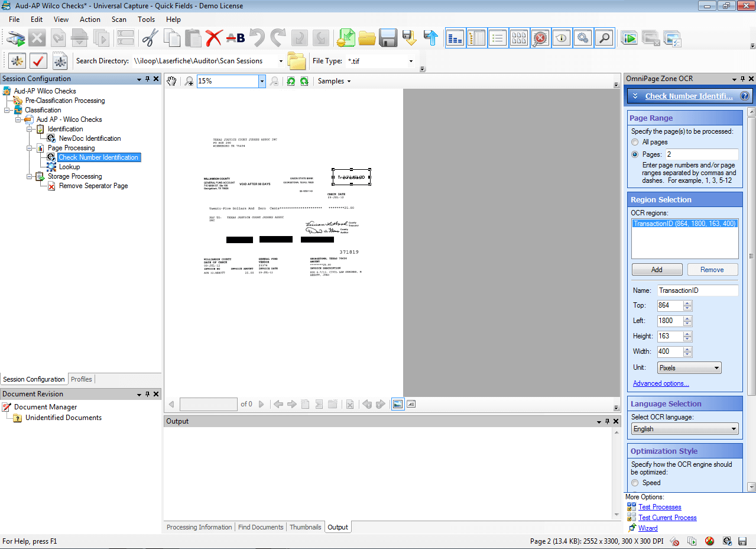Click the Pages number input field
This screenshot has width=756, height=549.
pyautogui.click(x=701, y=154)
